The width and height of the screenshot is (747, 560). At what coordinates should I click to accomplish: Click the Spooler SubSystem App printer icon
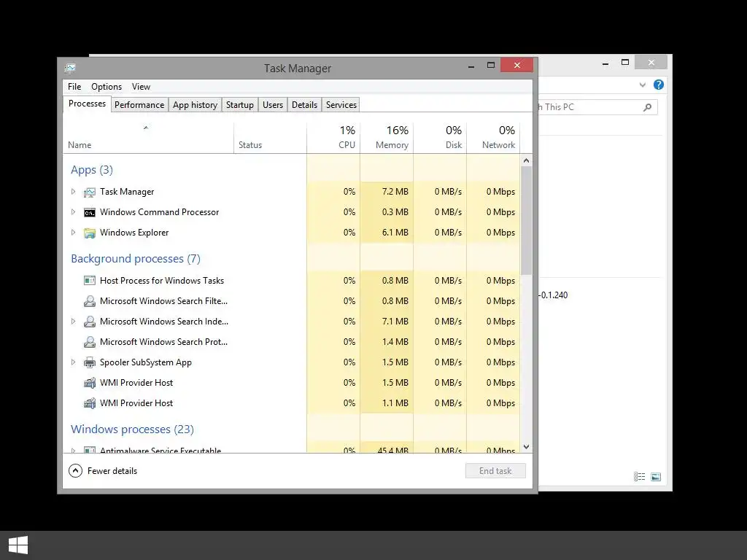click(x=90, y=362)
